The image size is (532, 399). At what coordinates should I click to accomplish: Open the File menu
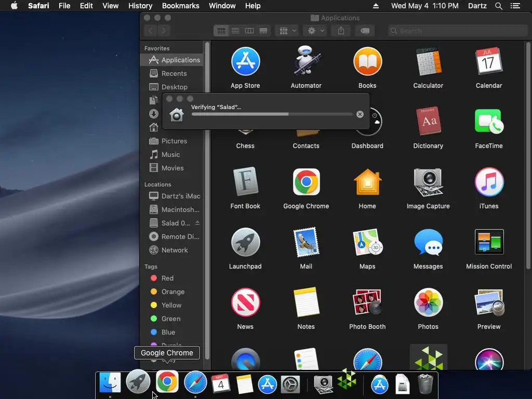click(x=64, y=6)
